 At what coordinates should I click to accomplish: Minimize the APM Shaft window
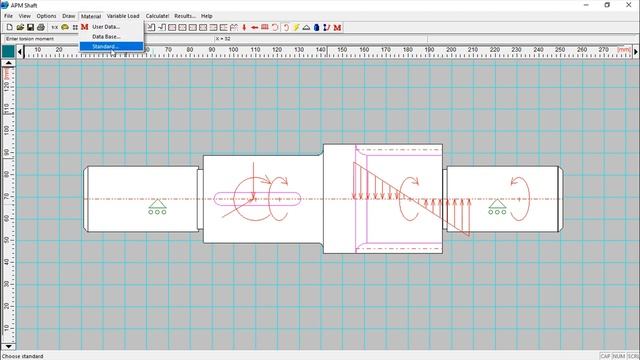pyautogui.click(x=586, y=5)
